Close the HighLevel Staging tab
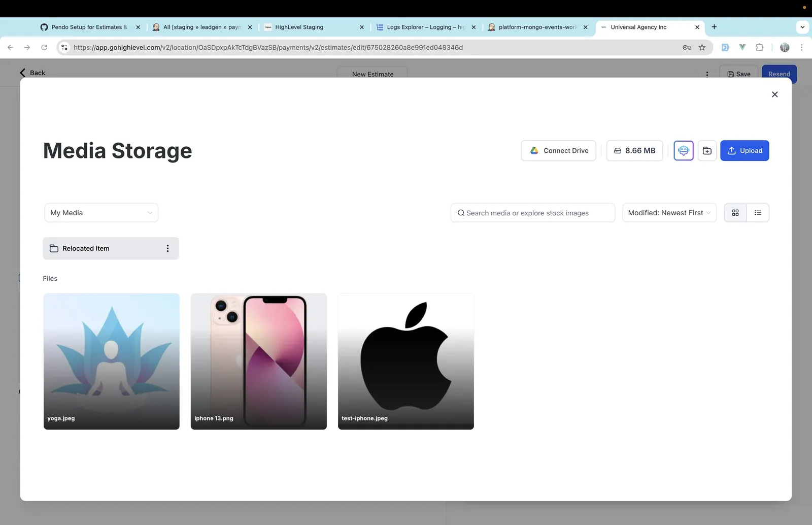This screenshot has width=812, height=525. point(361,27)
